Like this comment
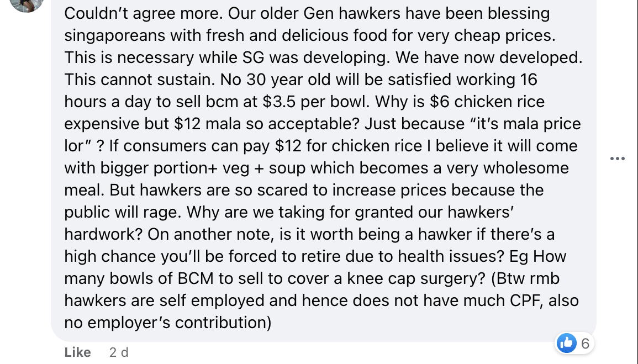This screenshot has height=364, width=638. pyautogui.click(x=77, y=352)
